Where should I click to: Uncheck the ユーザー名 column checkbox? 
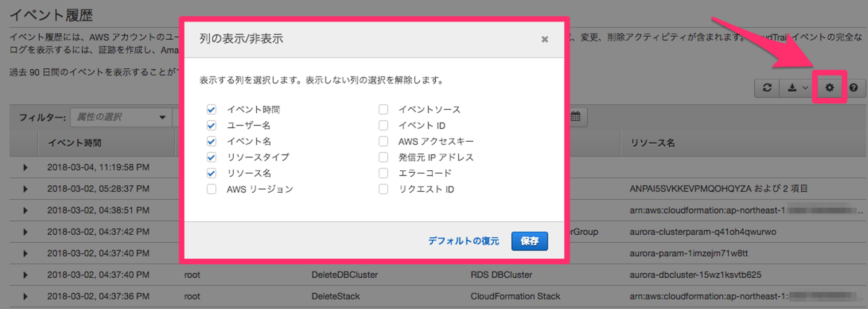212,126
